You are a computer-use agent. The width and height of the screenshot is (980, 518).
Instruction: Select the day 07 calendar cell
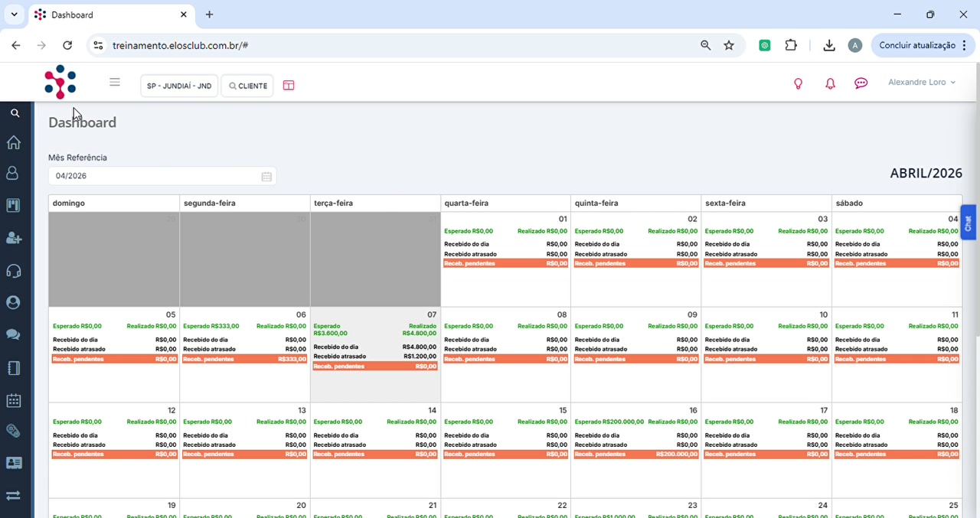pyautogui.click(x=375, y=354)
